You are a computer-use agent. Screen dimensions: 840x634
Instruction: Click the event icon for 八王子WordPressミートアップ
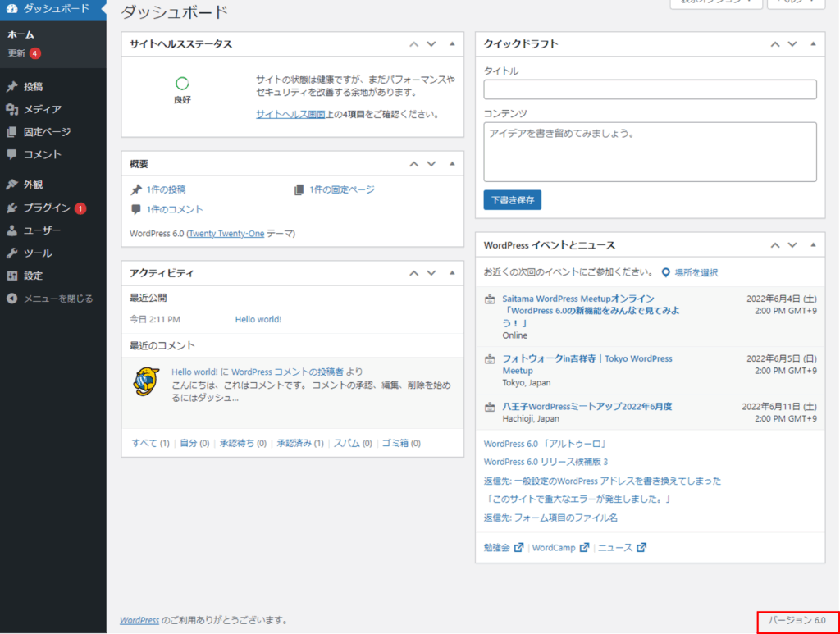coord(490,407)
